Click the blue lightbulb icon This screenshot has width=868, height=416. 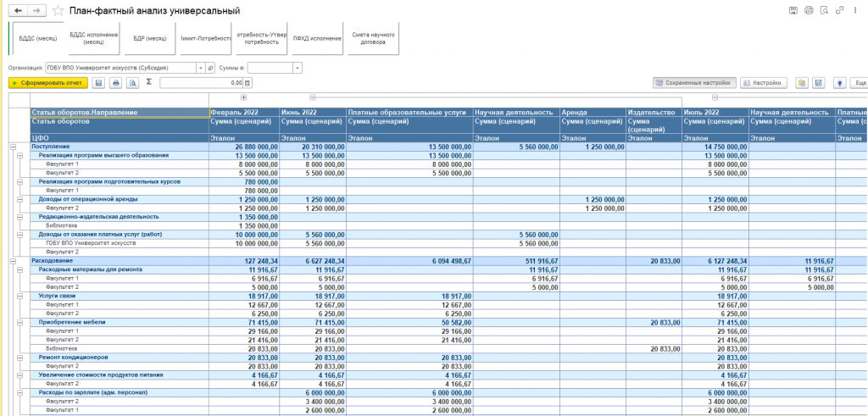pyautogui.click(x=840, y=83)
